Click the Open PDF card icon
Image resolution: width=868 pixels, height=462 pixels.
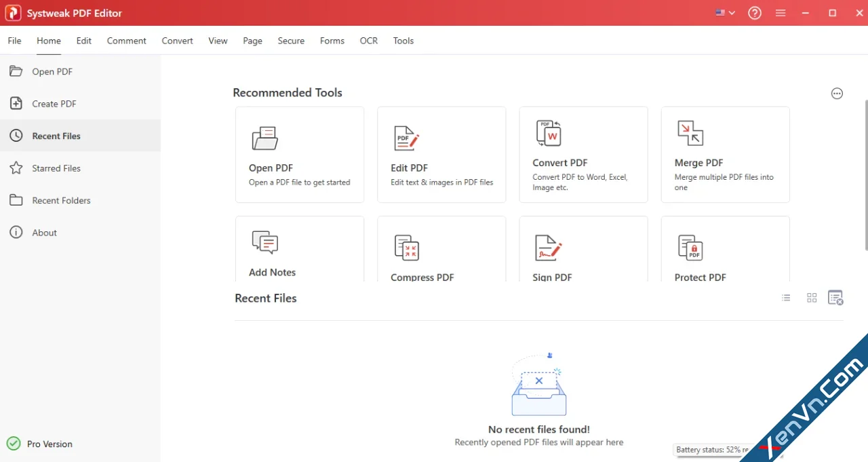pyautogui.click(x=264, y=138)
